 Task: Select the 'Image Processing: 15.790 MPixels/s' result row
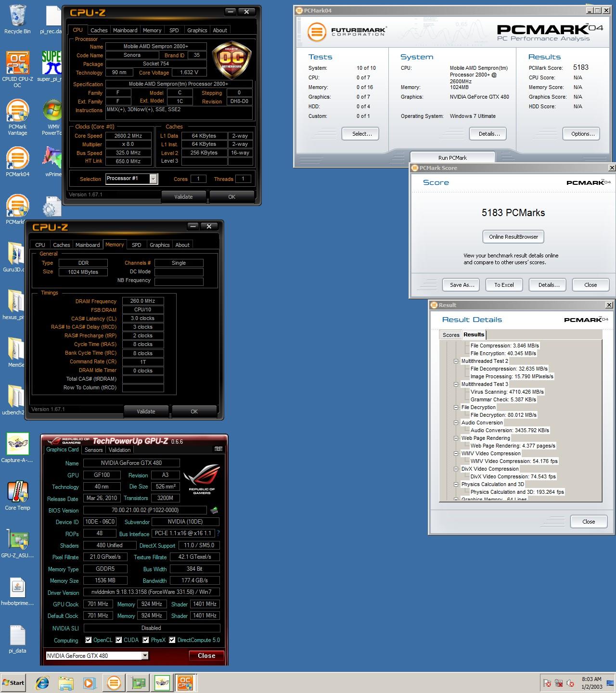(512, 376)
